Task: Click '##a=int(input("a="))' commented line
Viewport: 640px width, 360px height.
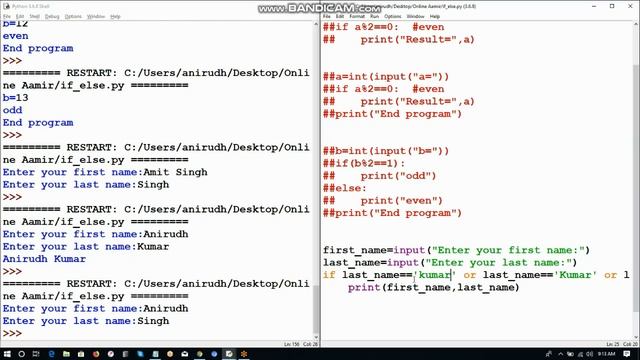Action: coord(386,77)
